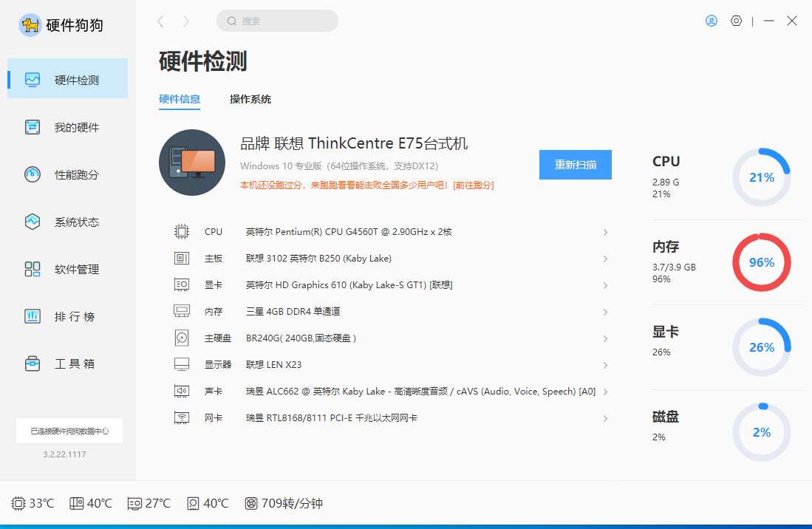The height and width of the screenshot is (529, 812).
Task: Click the 主板 motherboard icon
Action: (x=182, y=258)
